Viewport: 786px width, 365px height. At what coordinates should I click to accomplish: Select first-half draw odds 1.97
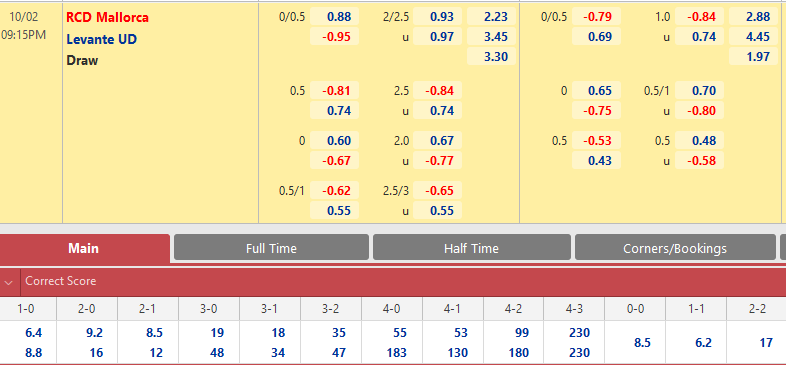(x=753, y=57)
